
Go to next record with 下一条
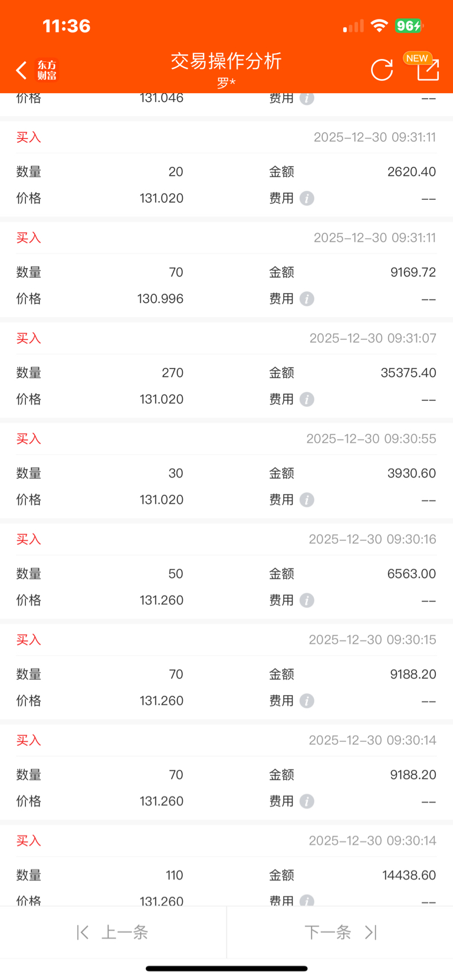click(x=340, y=932)
